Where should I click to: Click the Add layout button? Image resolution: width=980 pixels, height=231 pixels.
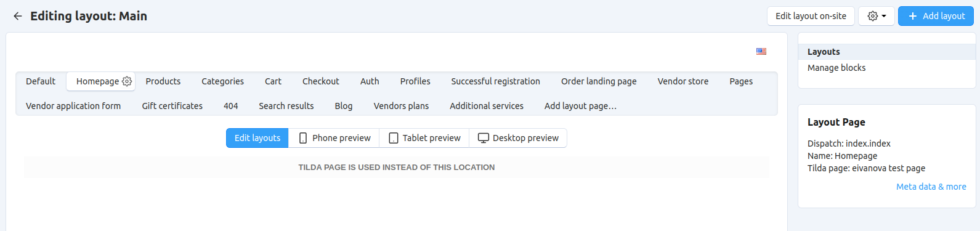(936, 16)
